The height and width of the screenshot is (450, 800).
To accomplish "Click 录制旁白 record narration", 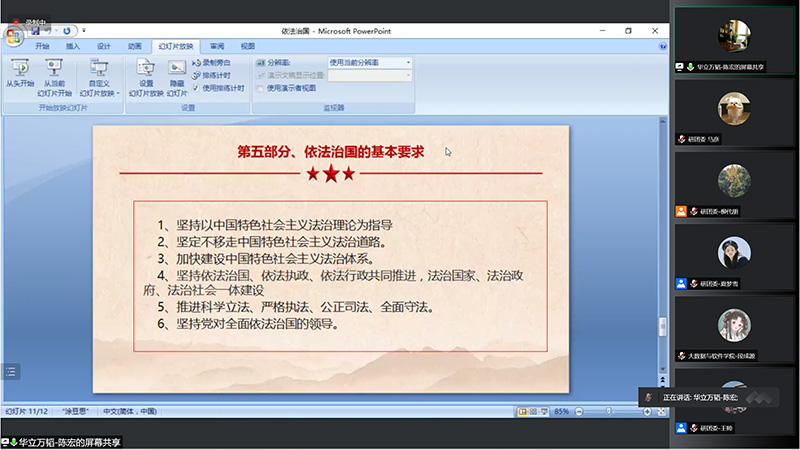I will (211, 63).
